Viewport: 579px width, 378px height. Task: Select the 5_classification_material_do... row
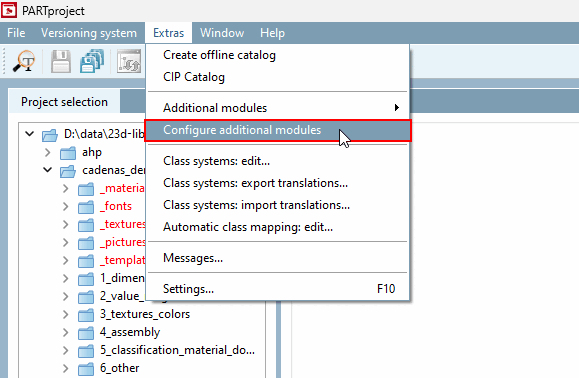pyautogui.click(x=177, y=350)
